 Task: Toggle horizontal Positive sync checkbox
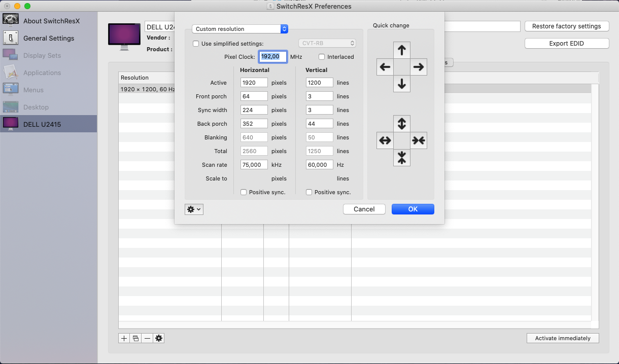click(244, 192)
